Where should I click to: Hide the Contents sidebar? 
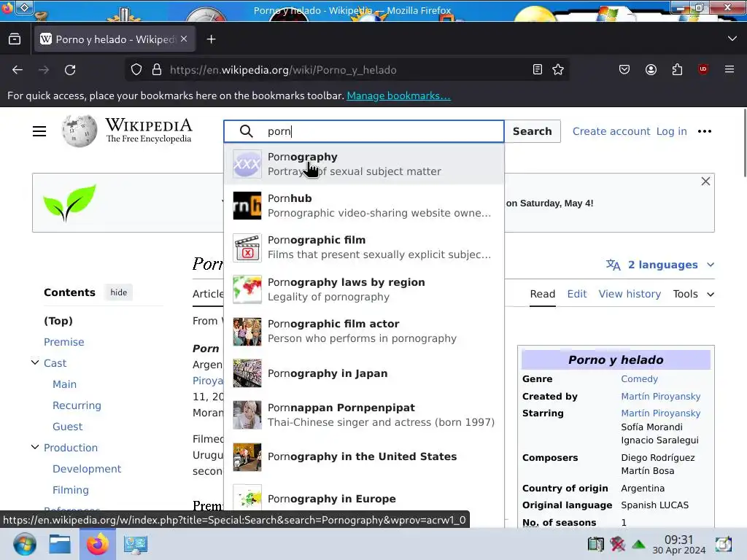[119, 292]
